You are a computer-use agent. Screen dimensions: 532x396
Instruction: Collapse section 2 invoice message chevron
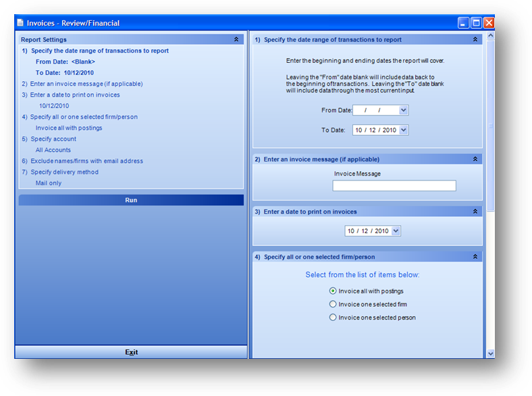pyautogui.click(x=475, y=159)
